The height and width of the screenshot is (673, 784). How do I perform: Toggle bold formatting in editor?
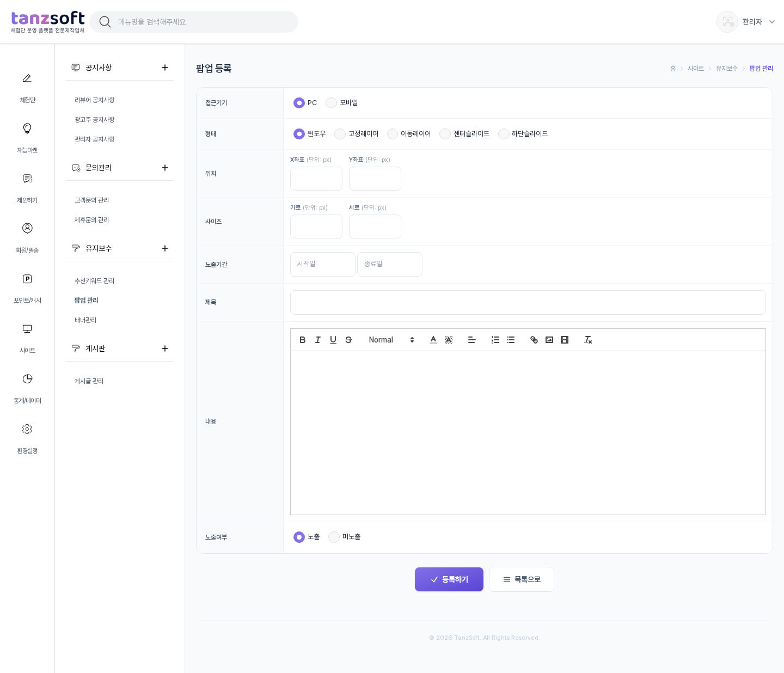[x=303, y=340]
